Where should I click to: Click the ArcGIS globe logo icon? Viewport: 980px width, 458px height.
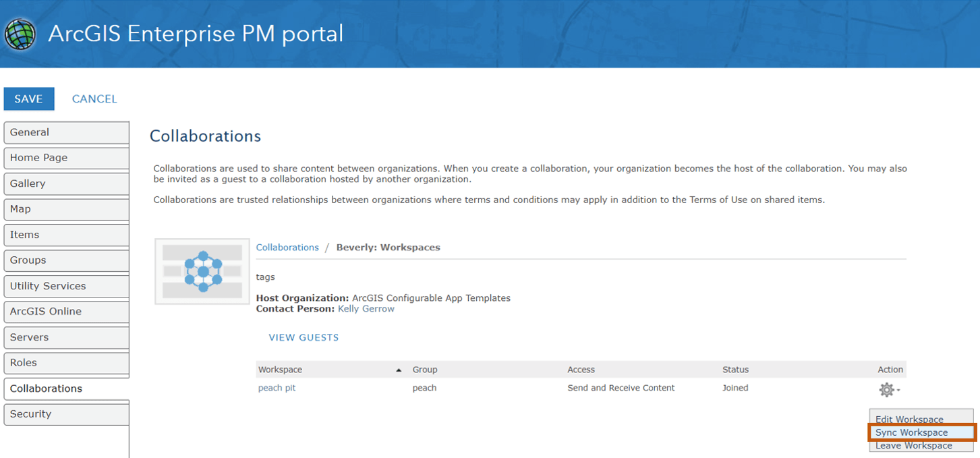click(x=20, y=34)
